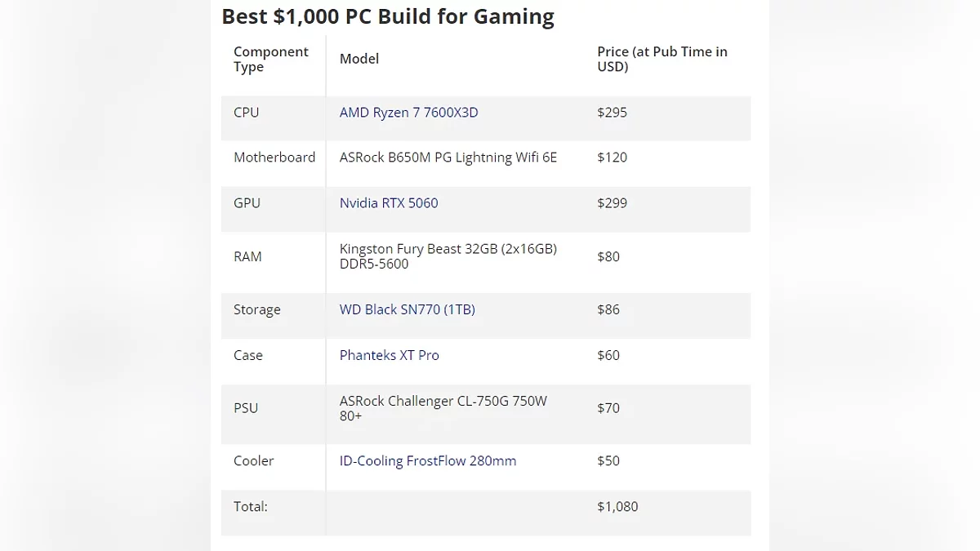Click the ASRock B650M PG Lightning motherboard text
Viewport: 980px width, 551px height.
[x=448, y=158]
